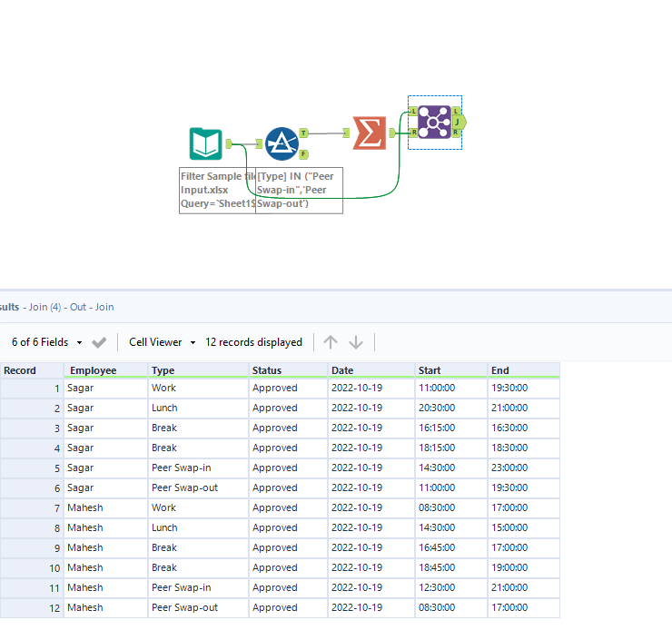Click the Filter tool's T output anchor
Screen dimensions: 672x630
pyautogui.click(x=304, y=133)
